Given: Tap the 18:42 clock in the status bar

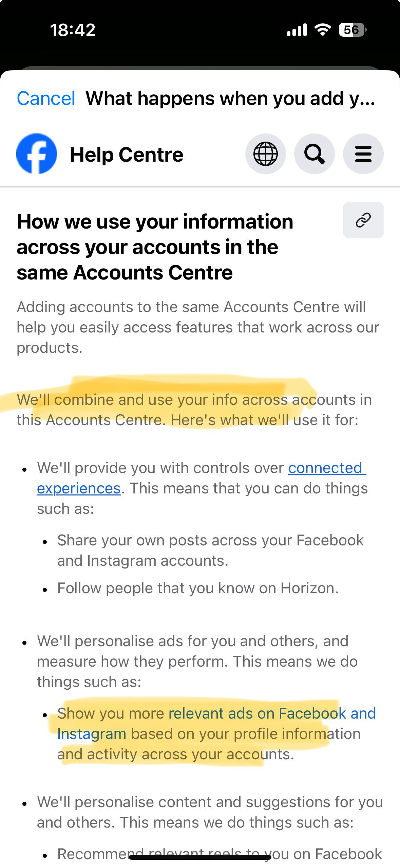Looking at the screenshot, I should [73, 30].
